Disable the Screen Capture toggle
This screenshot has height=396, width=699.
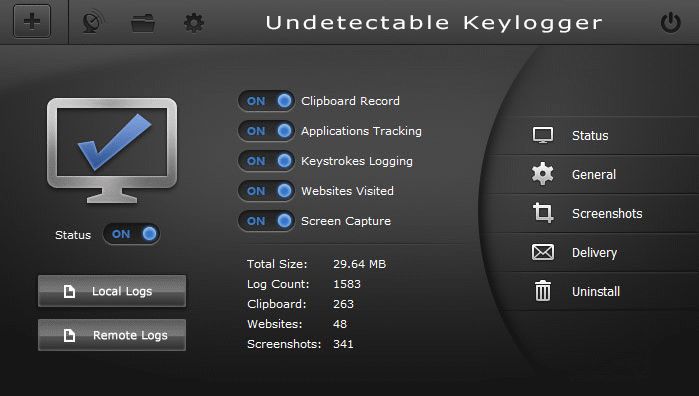point(266,221)
